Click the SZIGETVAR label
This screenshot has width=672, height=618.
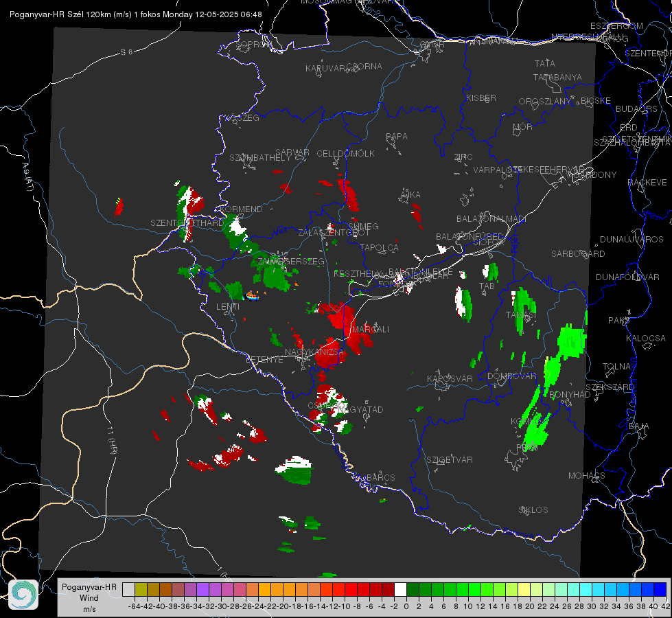pos(450,460)
